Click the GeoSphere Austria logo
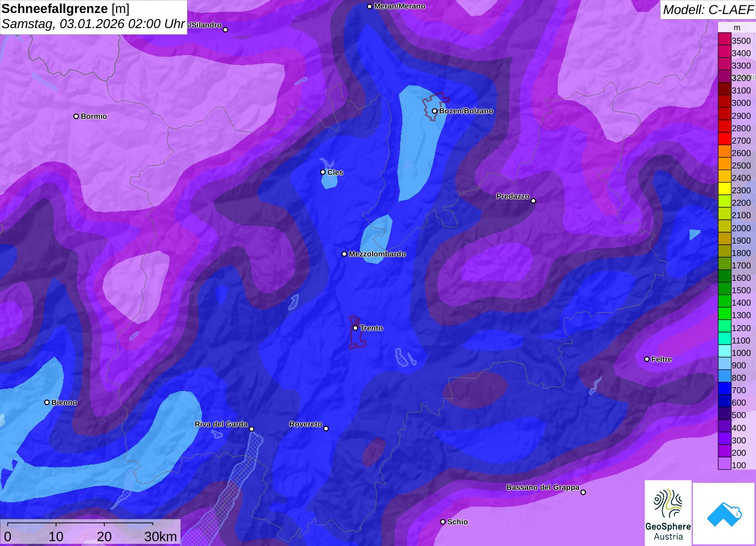This screenshot has width=756, height=546. (x=668, y=513)
